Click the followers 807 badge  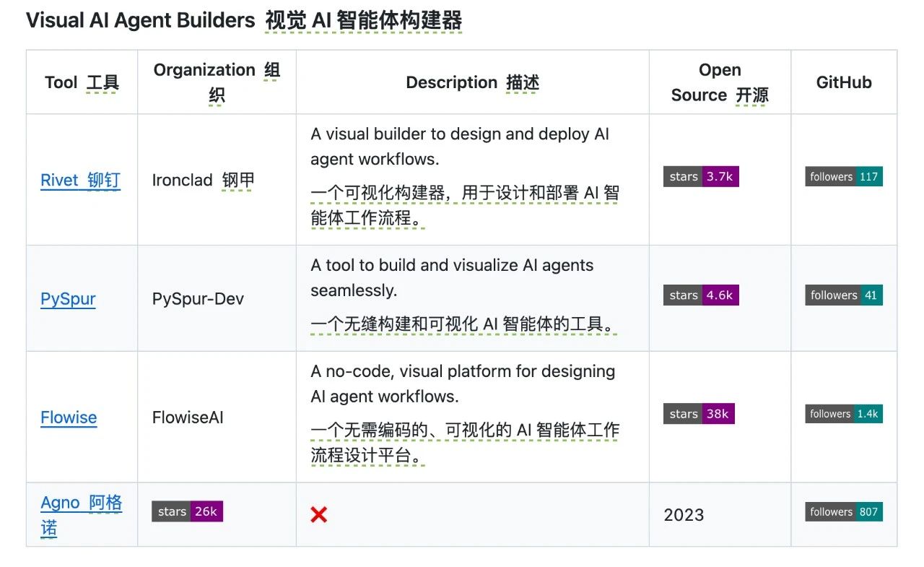[844, 511]
